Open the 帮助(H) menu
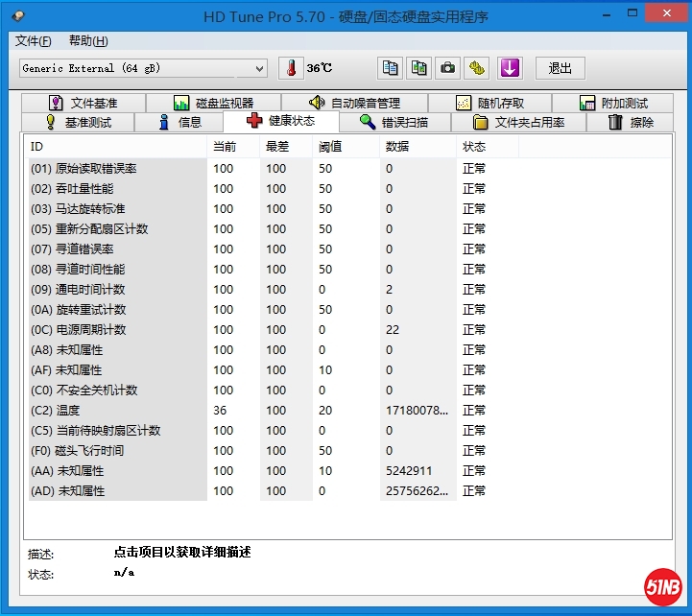The image size is (692, 616). [88, 41]
